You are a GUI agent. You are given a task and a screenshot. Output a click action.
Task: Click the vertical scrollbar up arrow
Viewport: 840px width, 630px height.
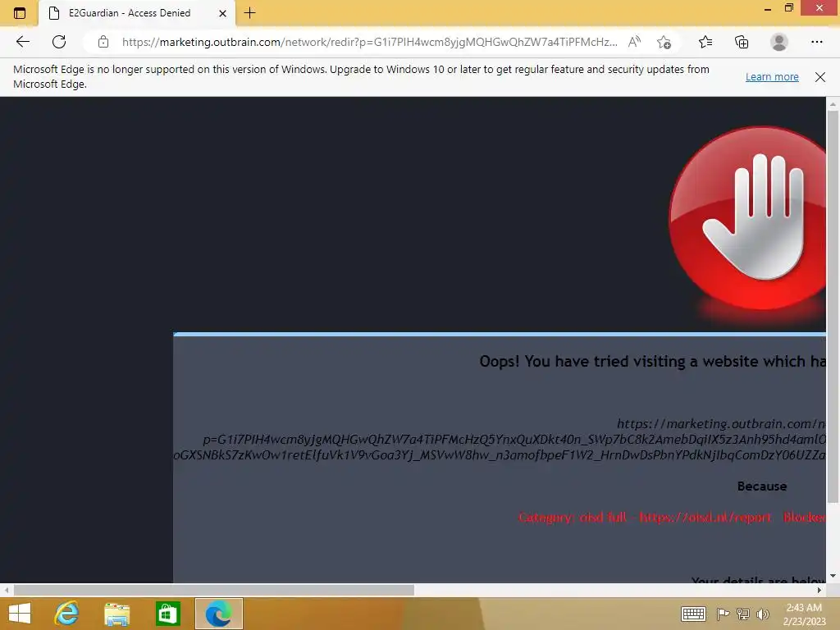833,103
